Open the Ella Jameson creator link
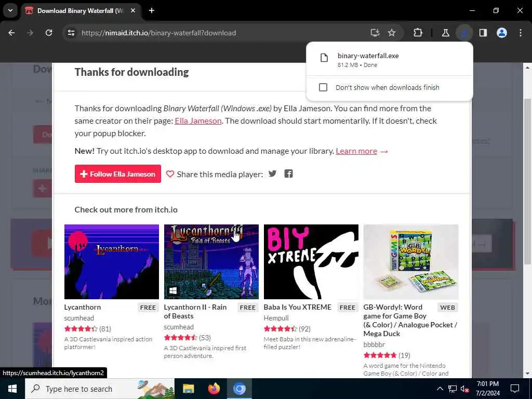The height and width of the screenshot is (399, 532). 198,121
